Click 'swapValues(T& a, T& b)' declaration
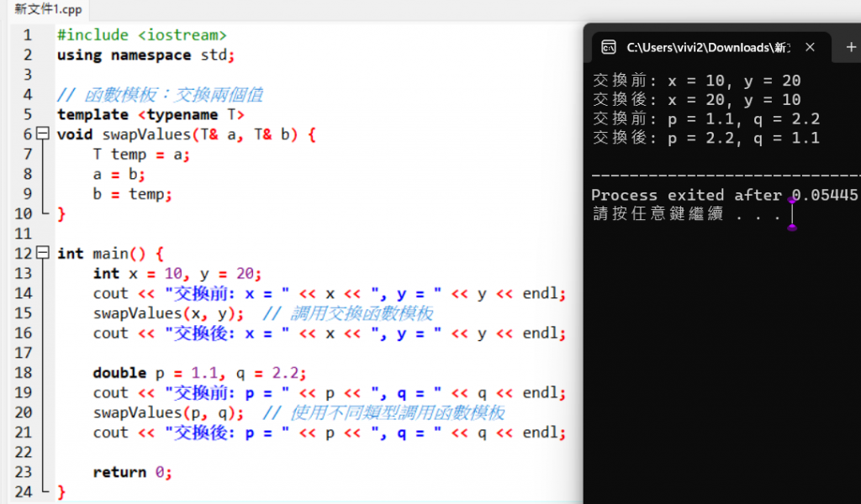The height and width of the screenshot is (504, 861). coord(200,134)
